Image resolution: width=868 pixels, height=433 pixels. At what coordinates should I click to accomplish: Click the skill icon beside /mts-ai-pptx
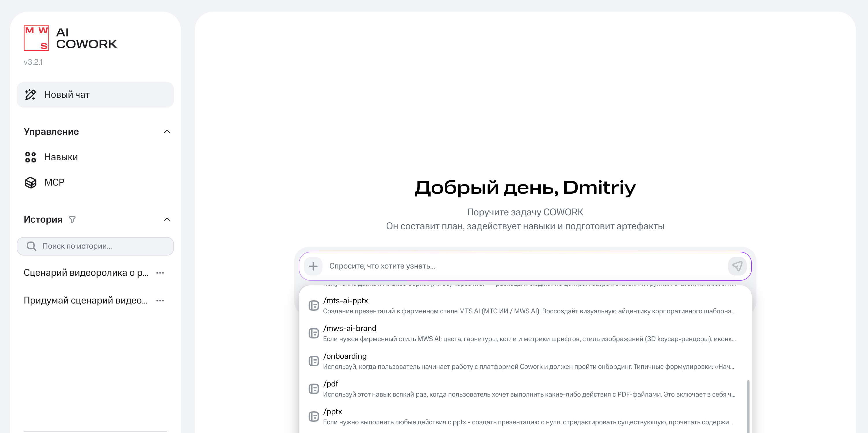tap(314, 306)
